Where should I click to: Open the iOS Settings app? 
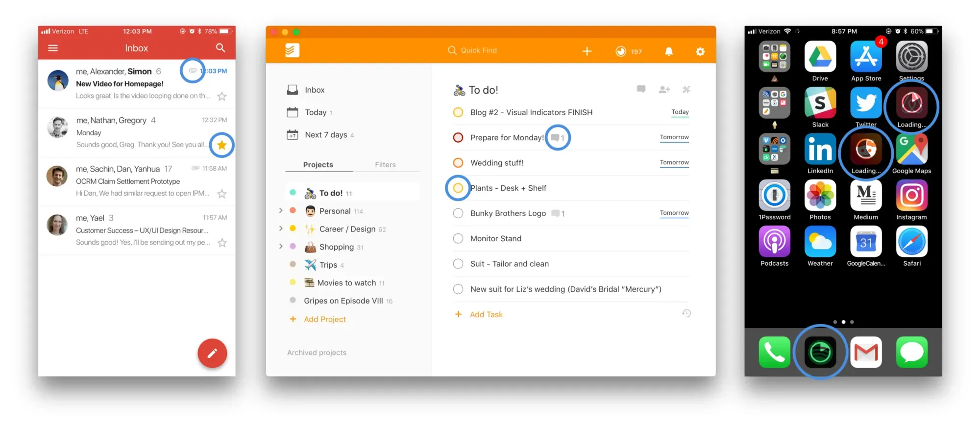tap(912, 57)
